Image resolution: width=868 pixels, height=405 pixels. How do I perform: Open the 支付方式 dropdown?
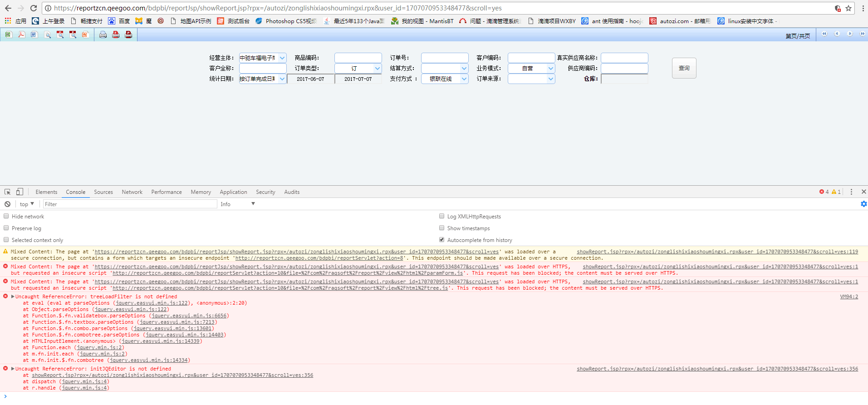click(464, 79)
